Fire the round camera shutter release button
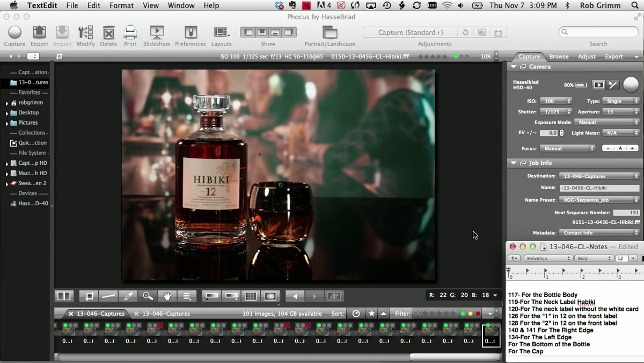Screen dimensions: 644x363 point(631,85)
